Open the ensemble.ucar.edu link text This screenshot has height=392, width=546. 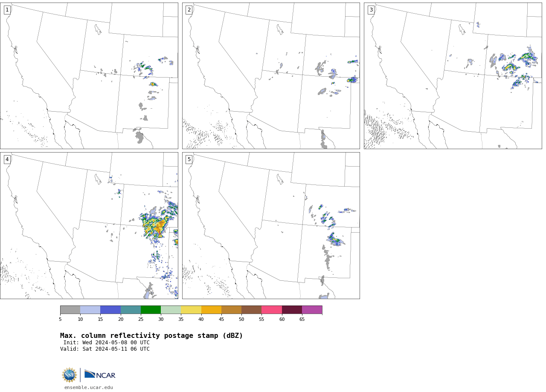coord(89,387)
